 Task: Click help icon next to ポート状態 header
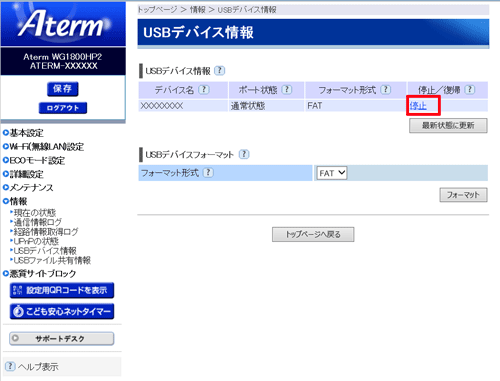(287, 90)
